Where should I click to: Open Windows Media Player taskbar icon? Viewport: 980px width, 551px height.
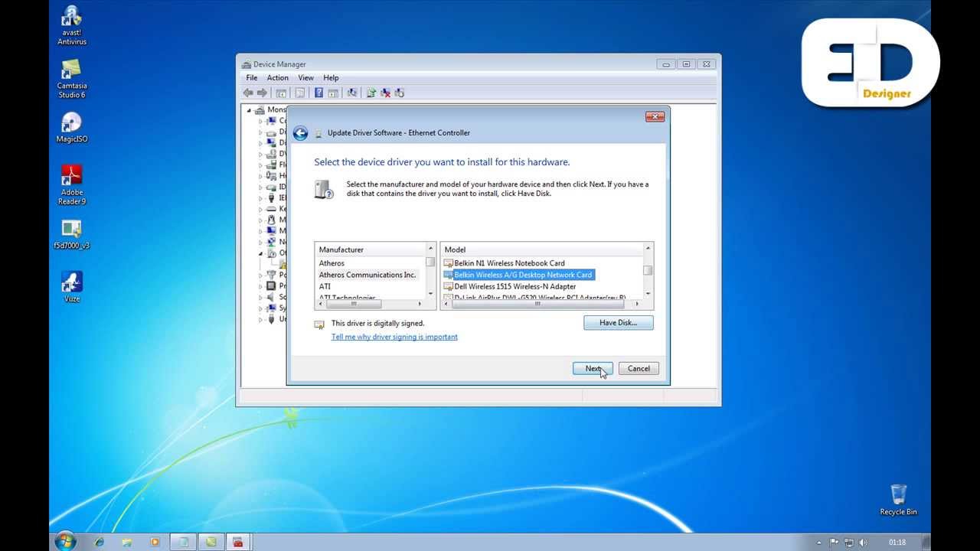click(x=155, y=542)
